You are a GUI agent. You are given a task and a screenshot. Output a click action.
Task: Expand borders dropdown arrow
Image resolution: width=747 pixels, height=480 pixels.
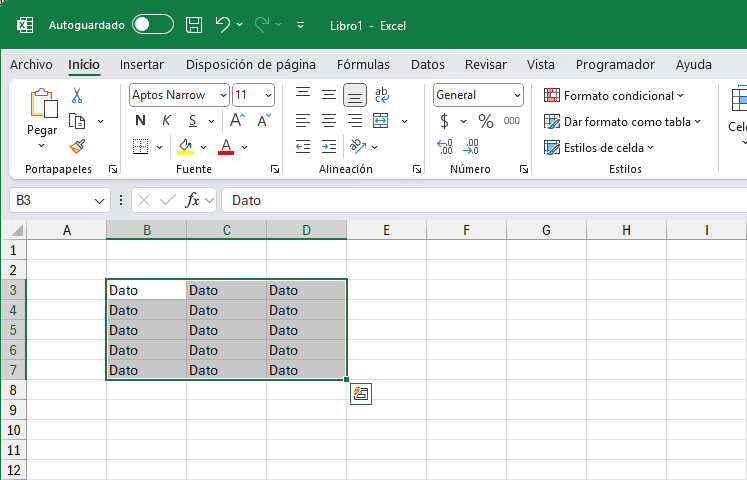[x=160, y=147]
